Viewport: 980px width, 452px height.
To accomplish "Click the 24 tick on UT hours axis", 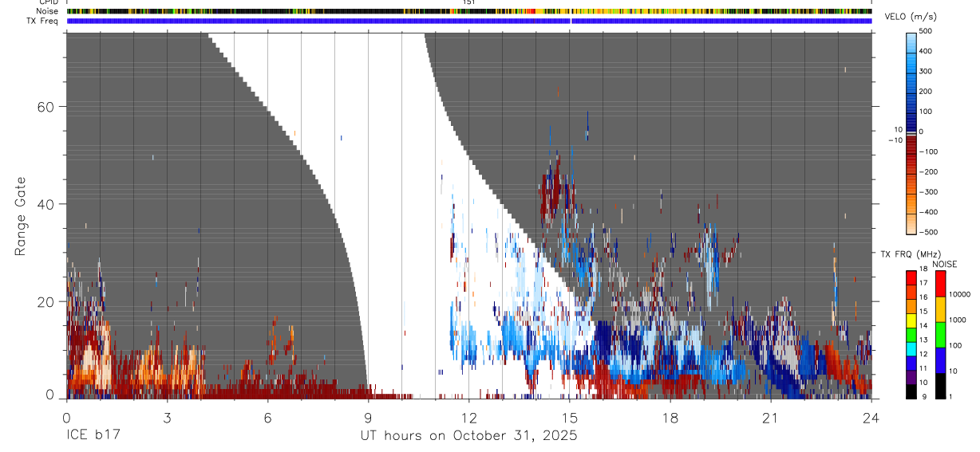I will tap(871, 417).
